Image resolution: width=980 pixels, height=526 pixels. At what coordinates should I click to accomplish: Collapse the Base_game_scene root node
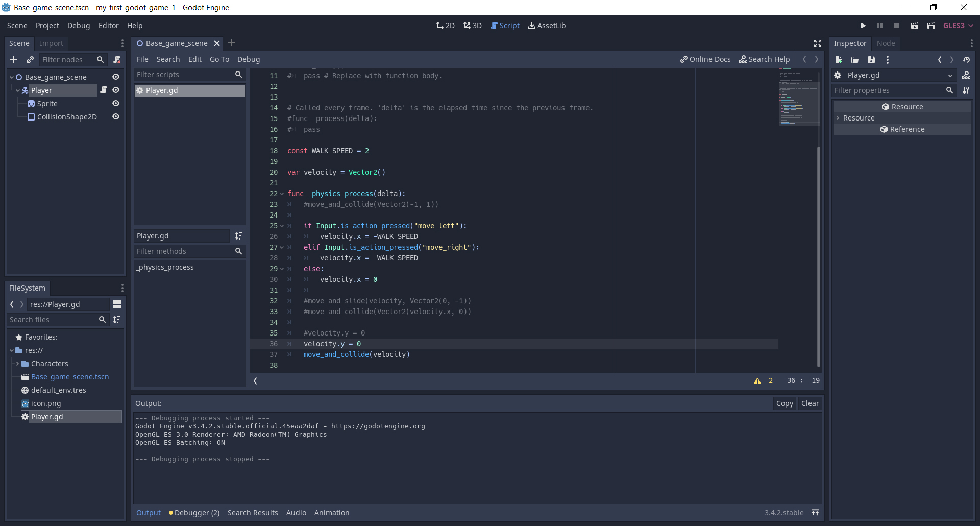click(12, 77)
